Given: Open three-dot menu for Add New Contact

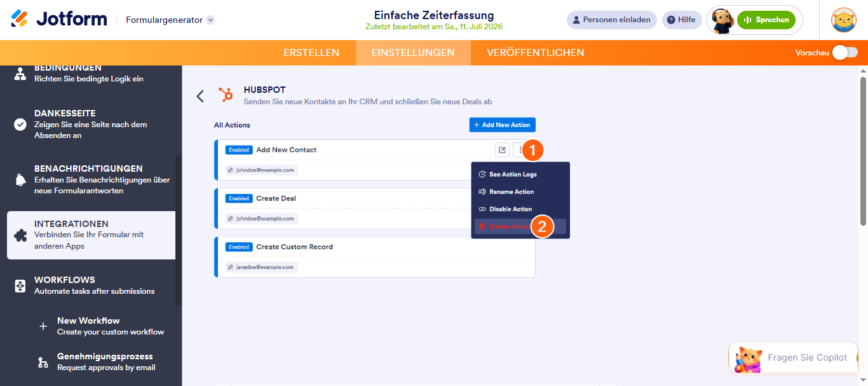Looking at the screenshot, I should tap(520, 150).
